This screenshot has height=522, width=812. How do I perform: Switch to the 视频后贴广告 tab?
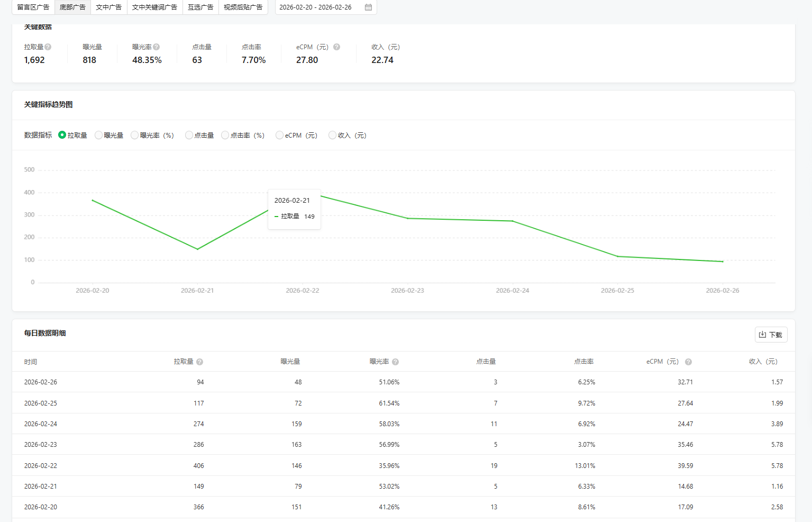(x=243, y=7)
